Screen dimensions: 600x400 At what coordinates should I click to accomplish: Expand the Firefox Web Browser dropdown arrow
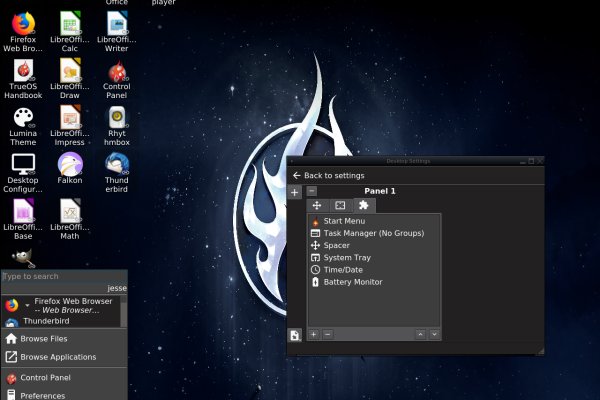[x=27, y=304]
